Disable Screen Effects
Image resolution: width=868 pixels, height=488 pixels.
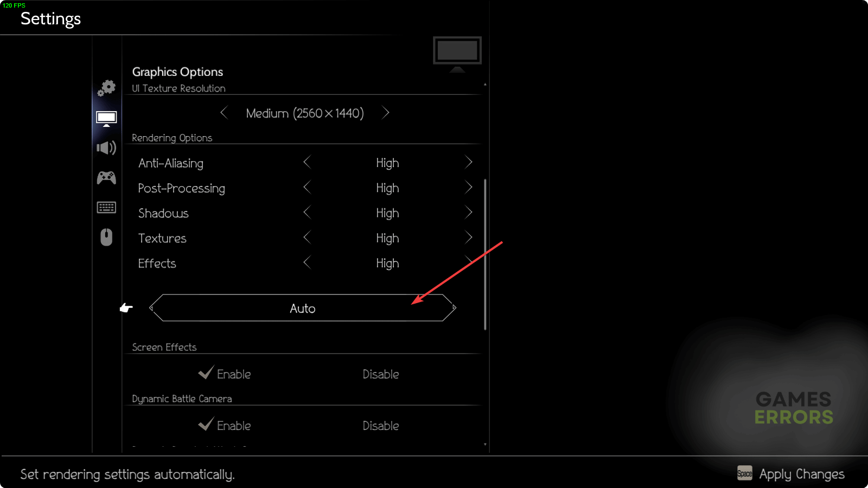(381, 374)
